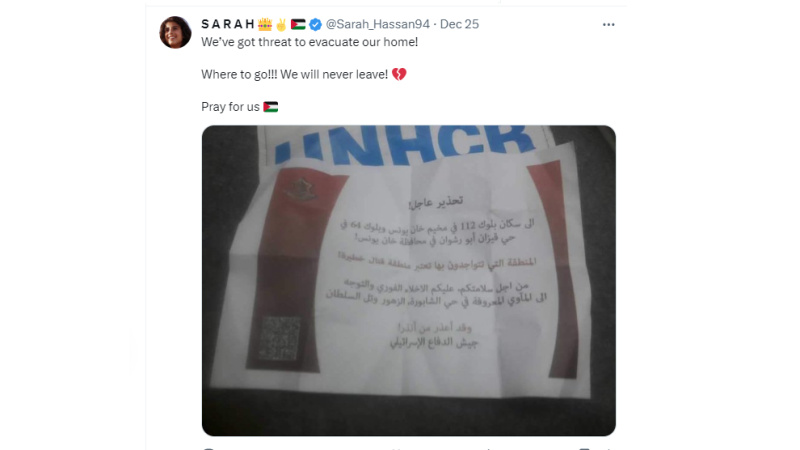
Task: Open the @Sarah_Hassan94 handle link
Action: tap(378, 24)
